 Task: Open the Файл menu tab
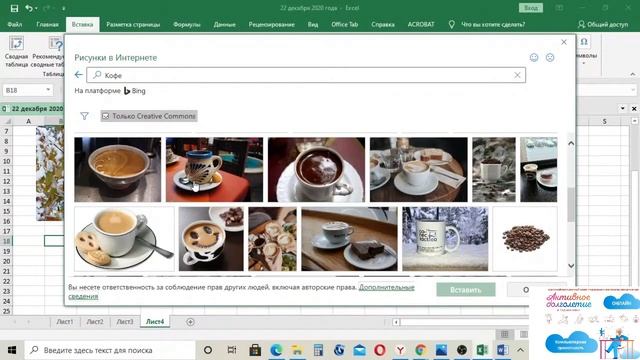14,24
